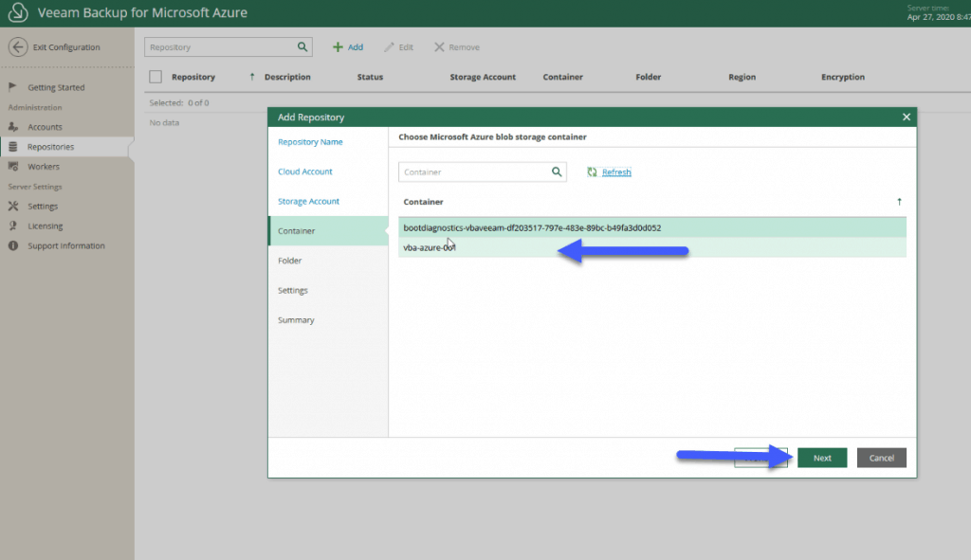The width and height of the screenshot is (971, 560).
Task: Click the Edit pencil icon
Action: pos(389,47)
